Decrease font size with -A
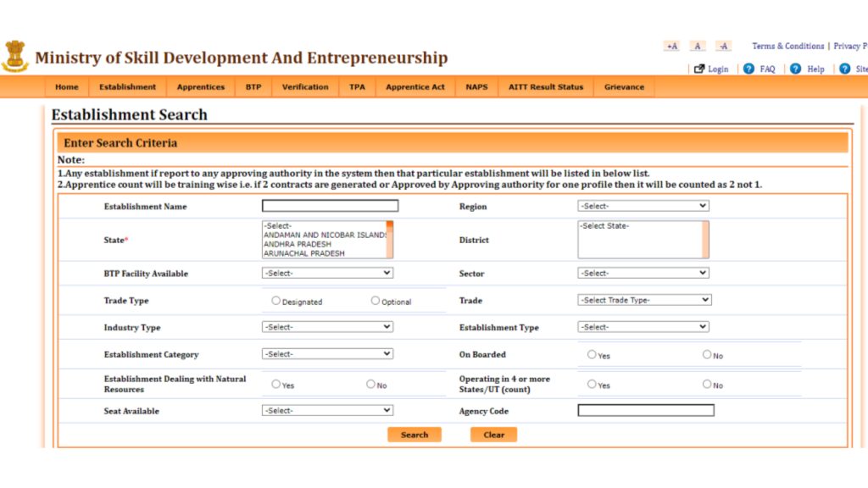The image size is (868, 488). tap(724, 46)
